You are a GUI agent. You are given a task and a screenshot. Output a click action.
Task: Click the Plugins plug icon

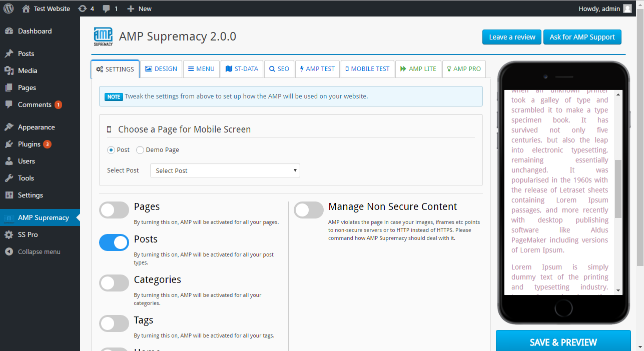tap(9, 144)
